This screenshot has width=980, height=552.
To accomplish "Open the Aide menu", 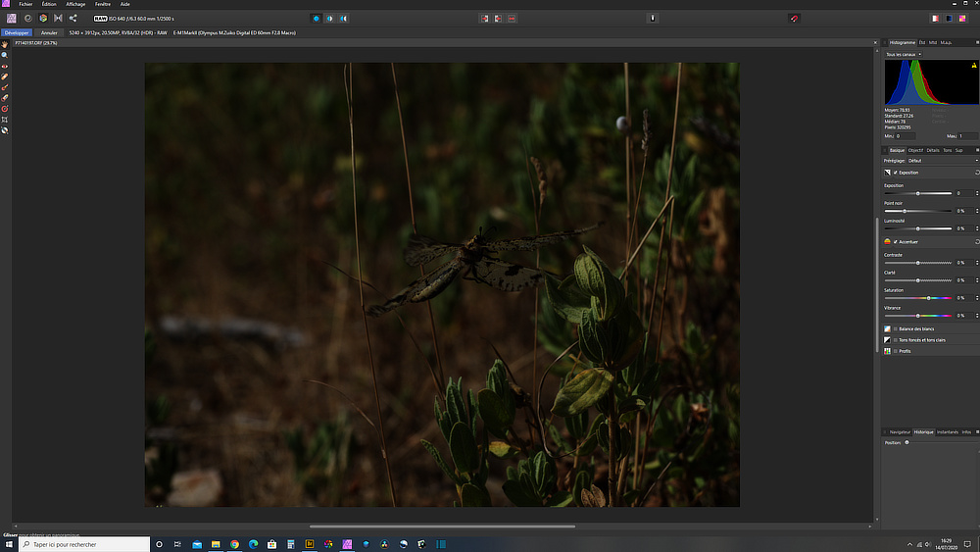I will 125,4.
